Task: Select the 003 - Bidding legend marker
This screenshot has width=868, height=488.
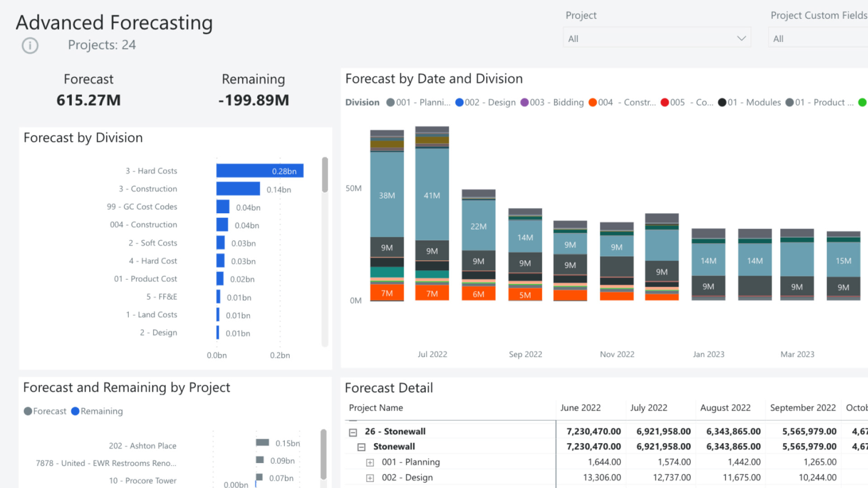Action: 524,103
